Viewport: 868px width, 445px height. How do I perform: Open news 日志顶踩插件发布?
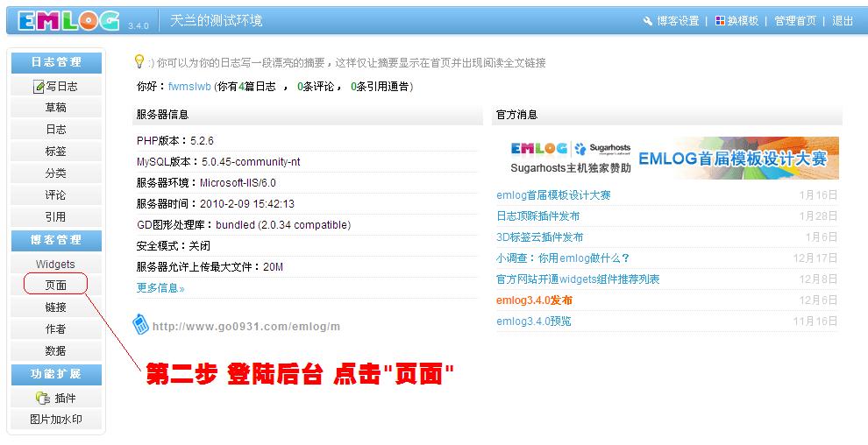538,216
